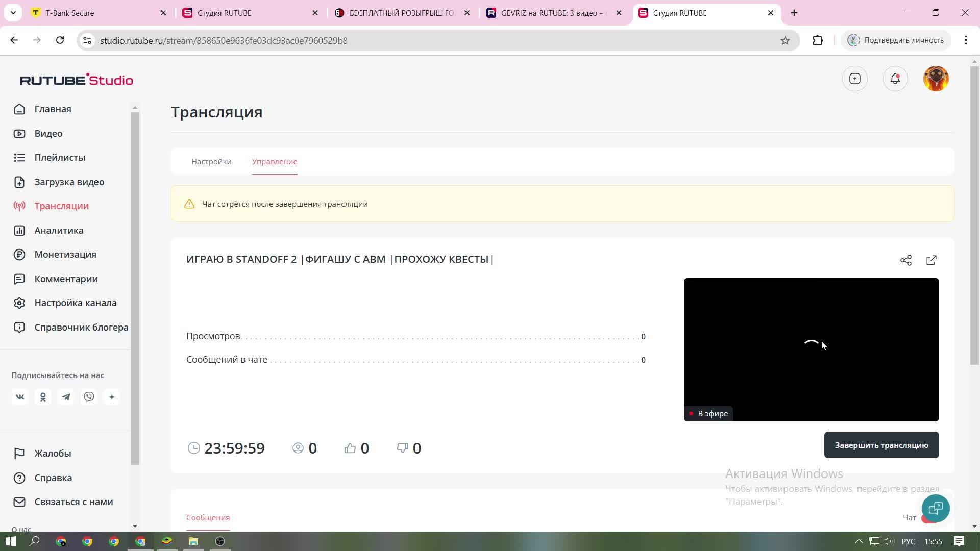Viewport: 980px width, 551px height.
Task: Switch to the Настройки tab
Action: point(211,161)
